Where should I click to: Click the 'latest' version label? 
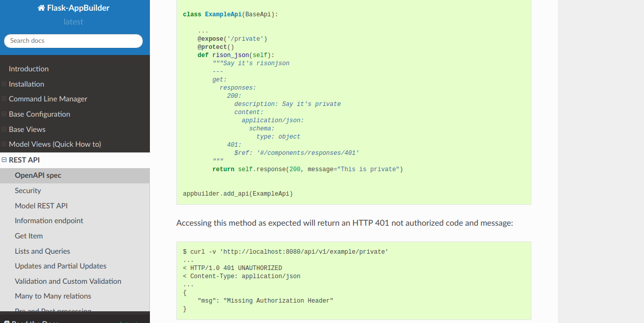73,22
